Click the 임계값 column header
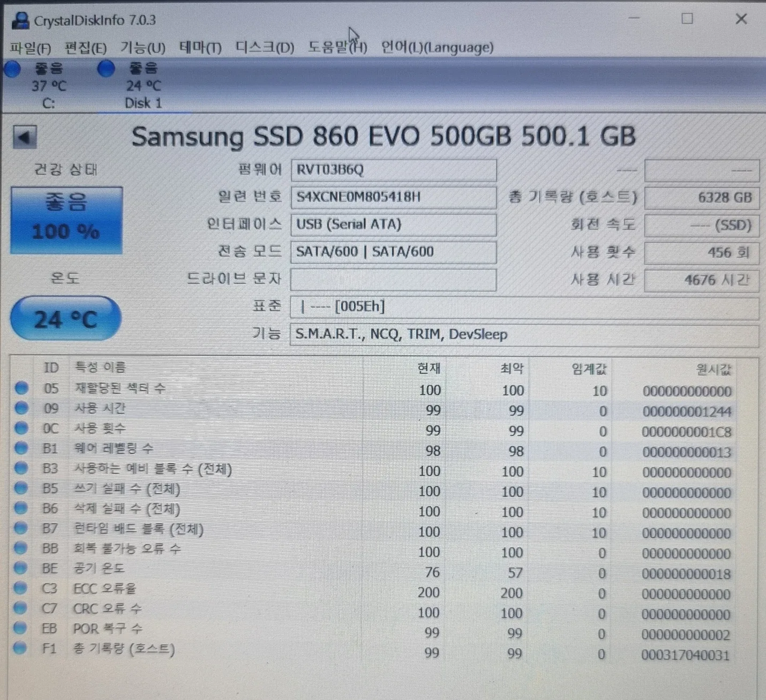 tap(589, 369)
